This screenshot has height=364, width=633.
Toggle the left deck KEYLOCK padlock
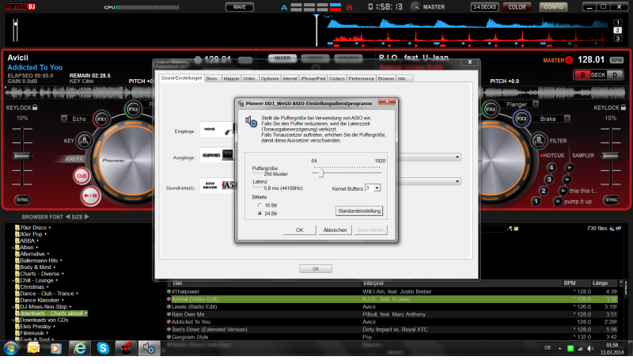35,108
